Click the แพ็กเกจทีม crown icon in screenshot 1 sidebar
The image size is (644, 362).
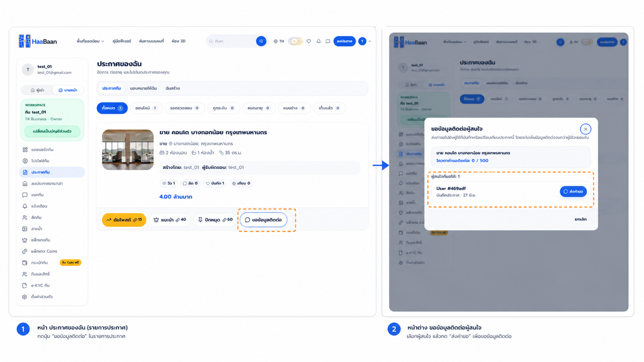[25, 240]
